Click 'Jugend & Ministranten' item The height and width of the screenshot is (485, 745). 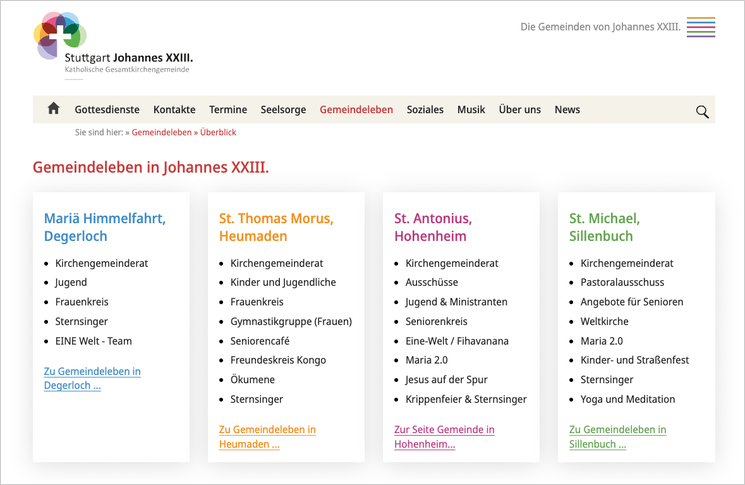(x=457, y=302)
